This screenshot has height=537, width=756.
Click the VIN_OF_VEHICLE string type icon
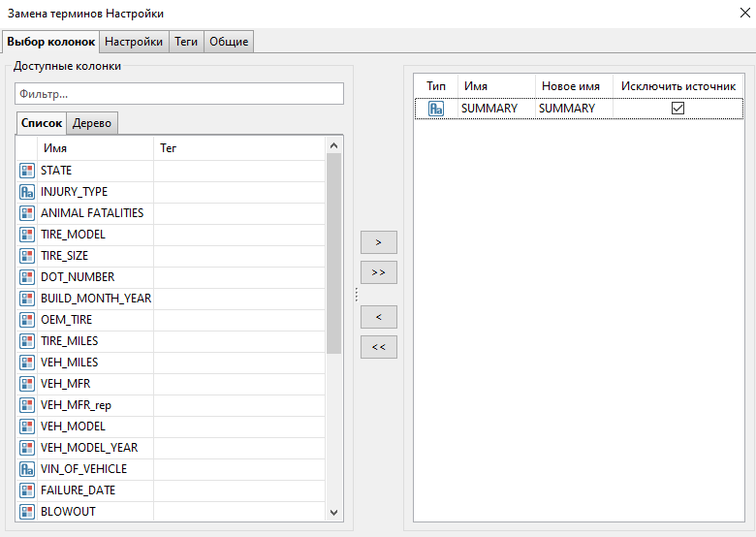tap(27, 469)
